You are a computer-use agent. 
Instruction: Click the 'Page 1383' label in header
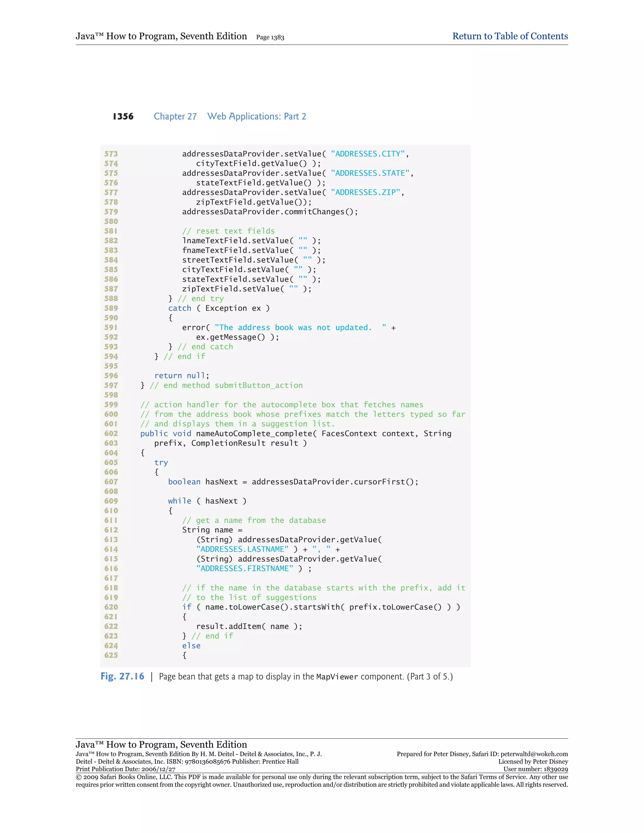[270, 37]
